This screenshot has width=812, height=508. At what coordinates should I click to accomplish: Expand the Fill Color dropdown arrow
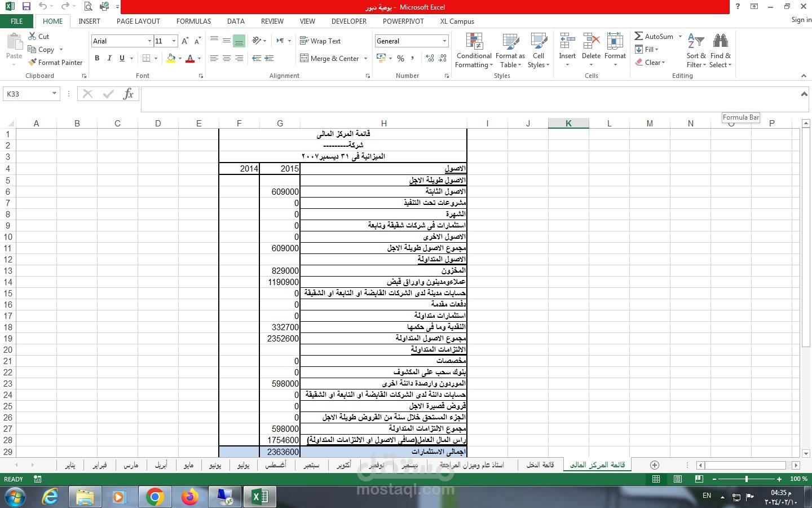[180, 58]
